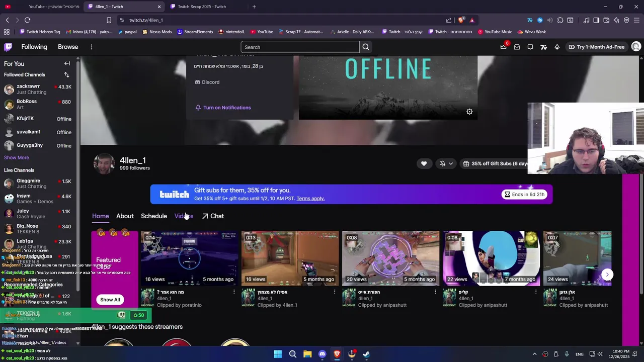Open the StreamElements bookmark
The image size is (644, 362).
tap(195, 32)
